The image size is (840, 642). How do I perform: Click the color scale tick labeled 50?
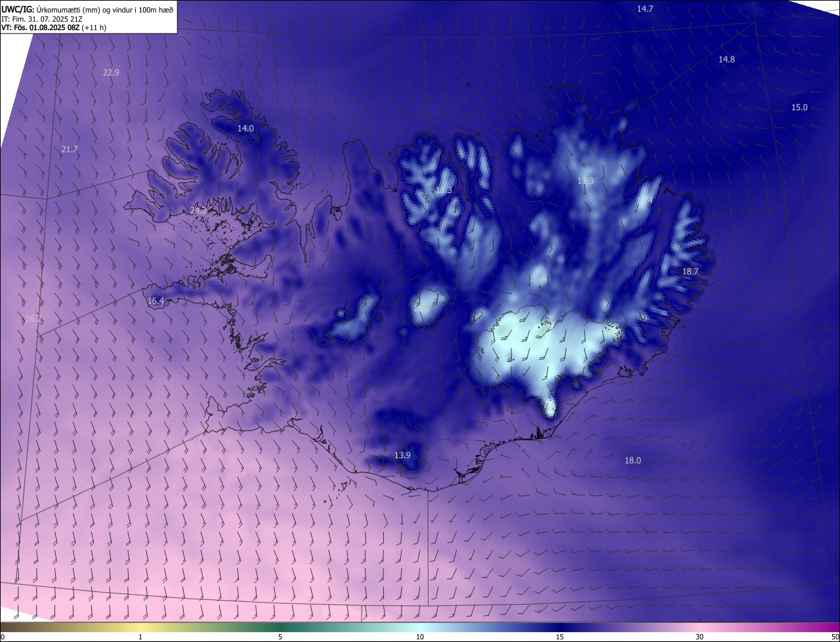point(835,637)
